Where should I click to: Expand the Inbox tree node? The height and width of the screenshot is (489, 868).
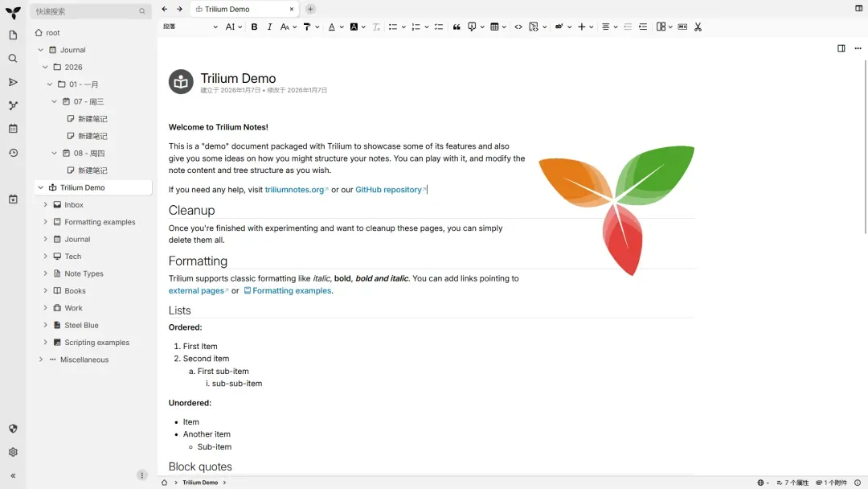point(45,205)
